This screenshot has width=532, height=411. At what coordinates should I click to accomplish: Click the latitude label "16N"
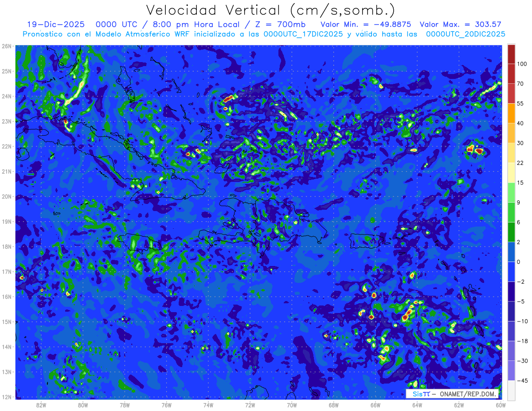pyautogui.click(x=7, y=297)
